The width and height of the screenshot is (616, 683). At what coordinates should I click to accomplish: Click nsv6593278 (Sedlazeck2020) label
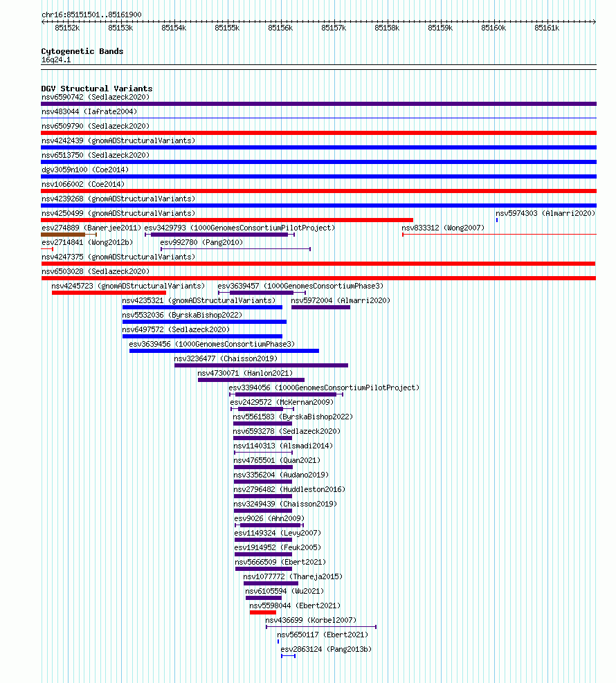287,431
